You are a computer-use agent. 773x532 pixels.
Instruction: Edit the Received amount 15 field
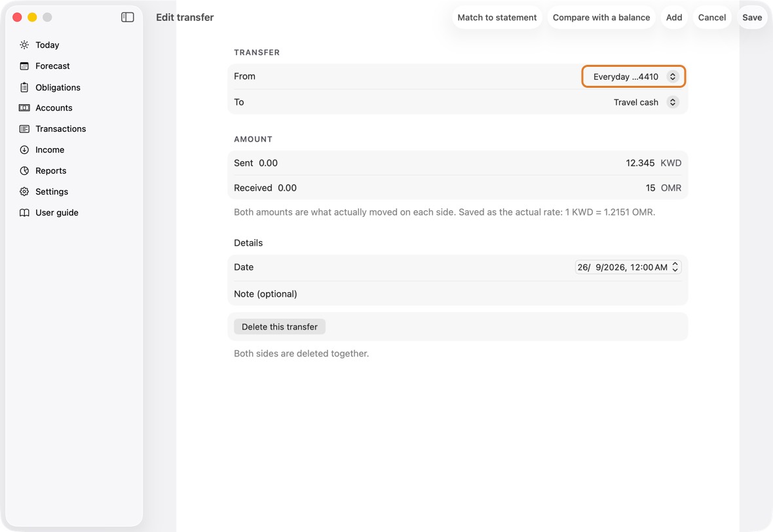(650, 188)
